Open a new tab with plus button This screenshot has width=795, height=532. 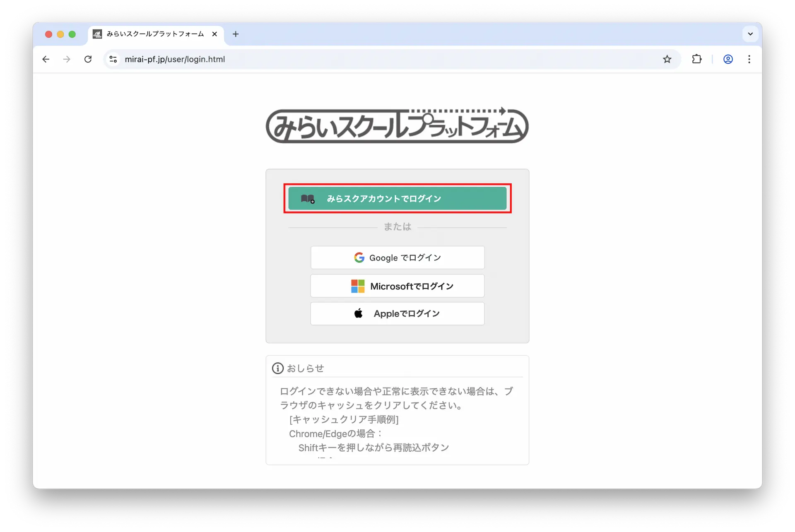coord(236,34)
